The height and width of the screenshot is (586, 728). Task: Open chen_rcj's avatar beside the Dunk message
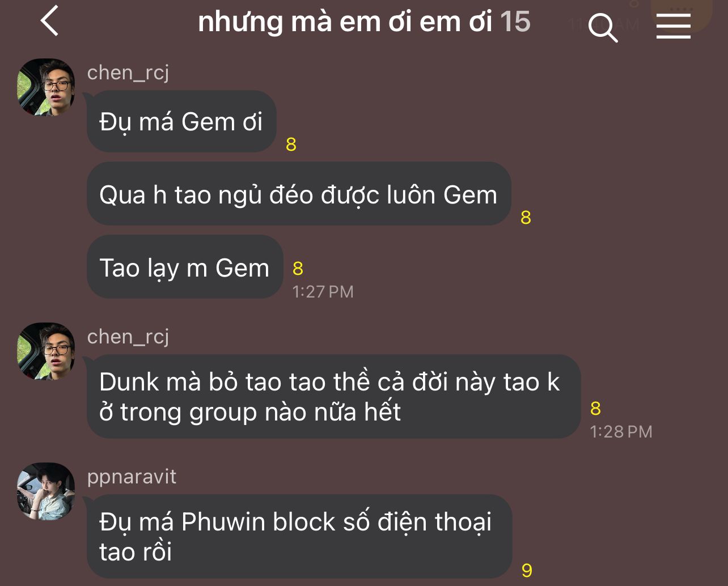(x=46, y=351)
